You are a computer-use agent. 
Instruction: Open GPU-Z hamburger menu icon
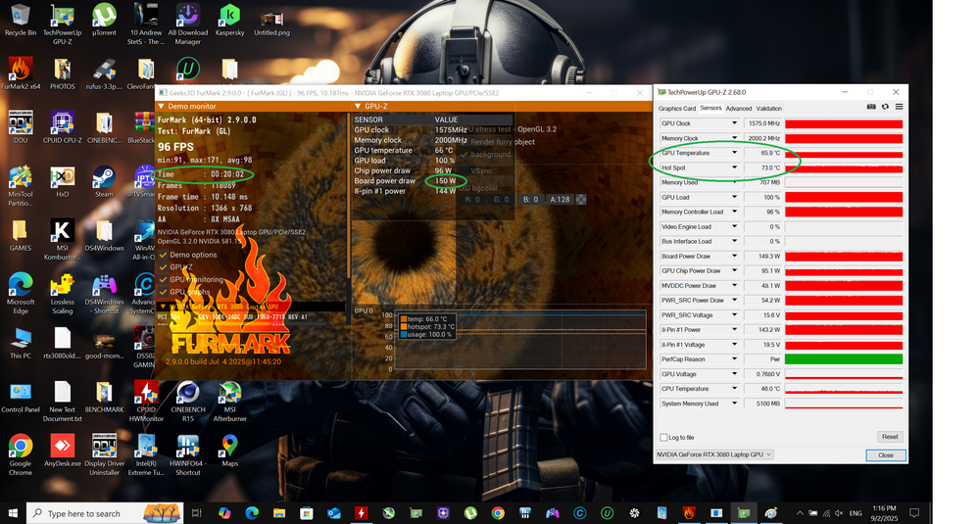tap(899, 107)
